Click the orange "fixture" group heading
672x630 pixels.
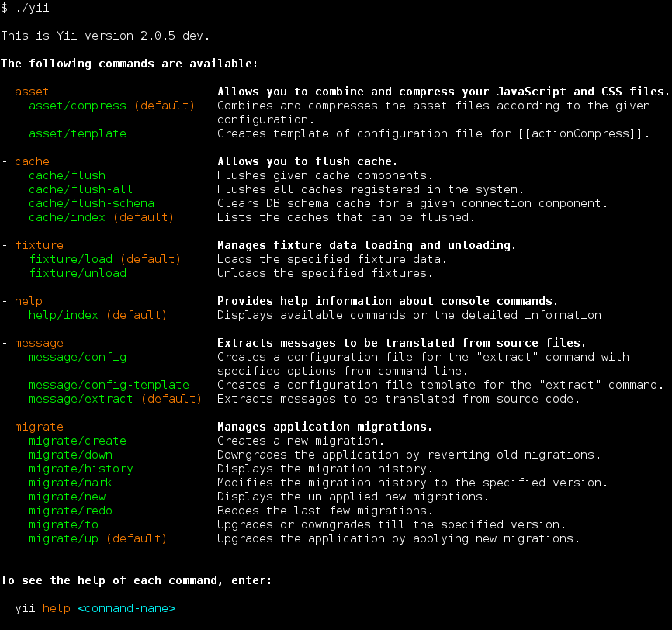pos(39,245)
